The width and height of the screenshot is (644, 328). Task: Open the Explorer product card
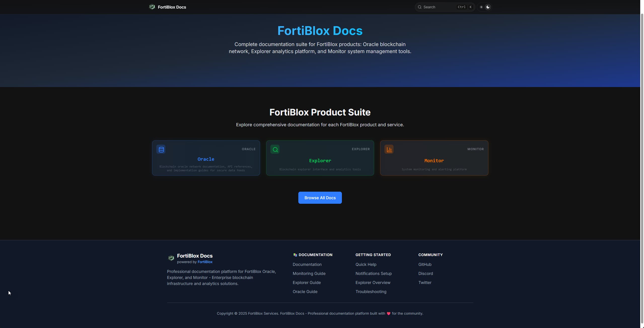tap(320, 158)
